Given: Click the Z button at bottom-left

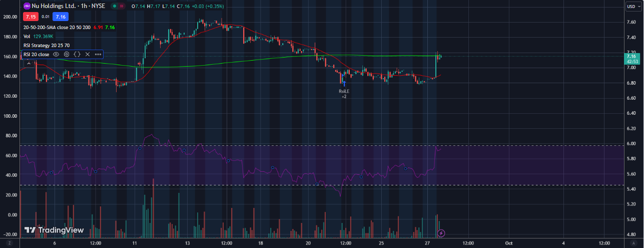Looking at the screenshot, I should (x=9, y=243).
